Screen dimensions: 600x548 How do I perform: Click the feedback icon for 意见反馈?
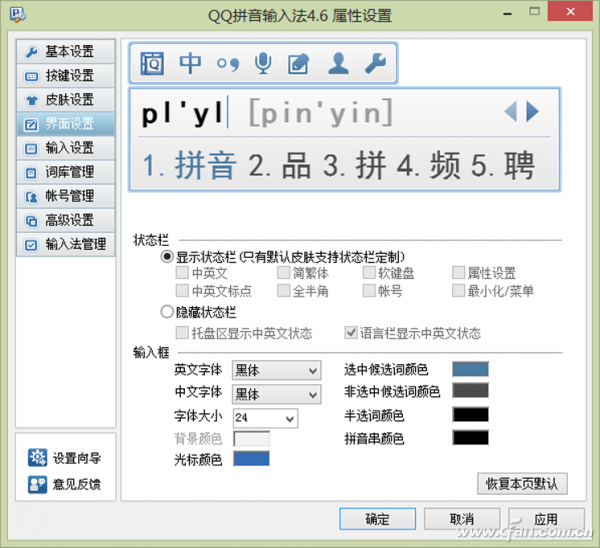click(38, 484)
